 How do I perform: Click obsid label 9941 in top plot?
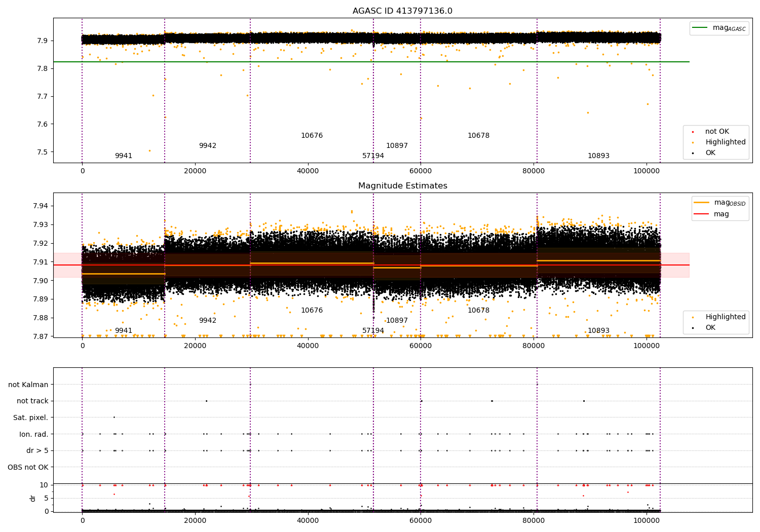pyautogui.click(x=124, y=156)
